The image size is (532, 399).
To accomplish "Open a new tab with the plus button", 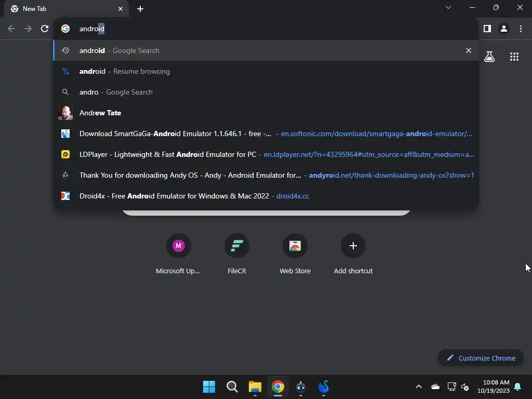I will (140, 9).
